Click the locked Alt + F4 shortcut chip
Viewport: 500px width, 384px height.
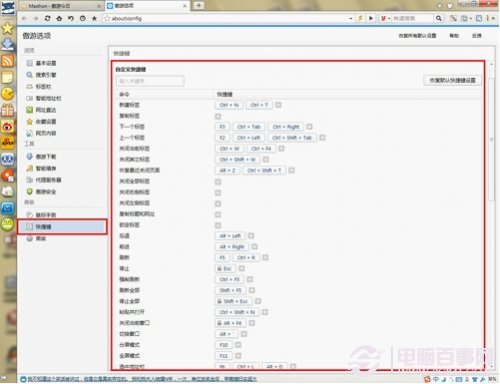tap(230, 323)
